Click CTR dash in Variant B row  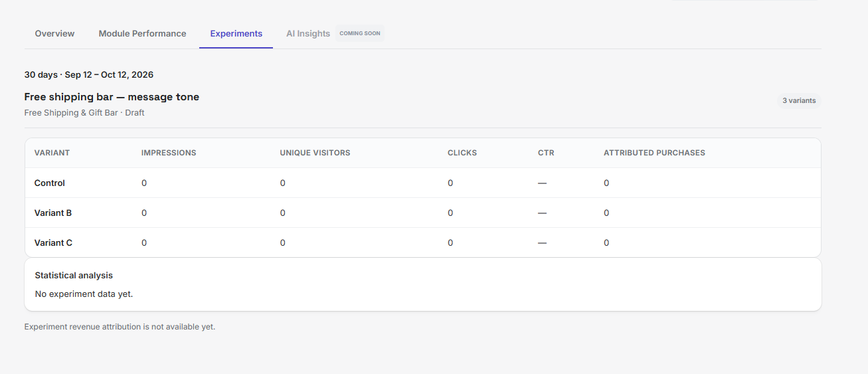542,213
